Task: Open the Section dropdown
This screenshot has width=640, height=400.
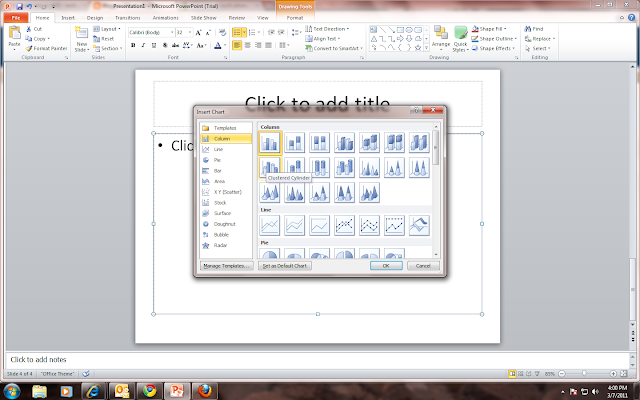Action: pos(108,48)
